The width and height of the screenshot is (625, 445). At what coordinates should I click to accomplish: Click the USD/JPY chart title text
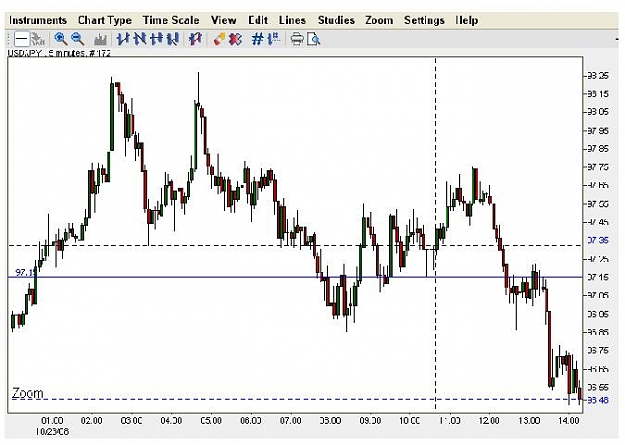[59, 53]
